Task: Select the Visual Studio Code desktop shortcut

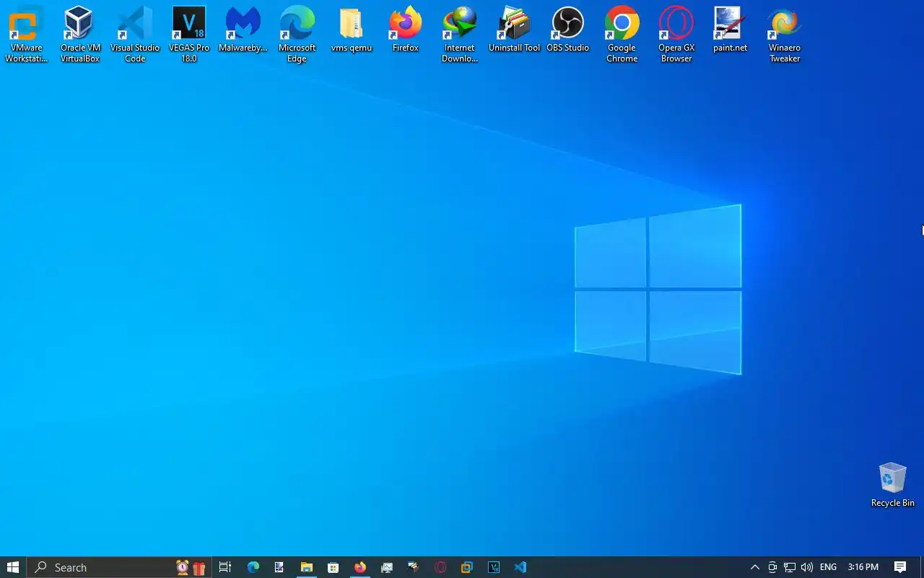Action: (x=135, y=35)
